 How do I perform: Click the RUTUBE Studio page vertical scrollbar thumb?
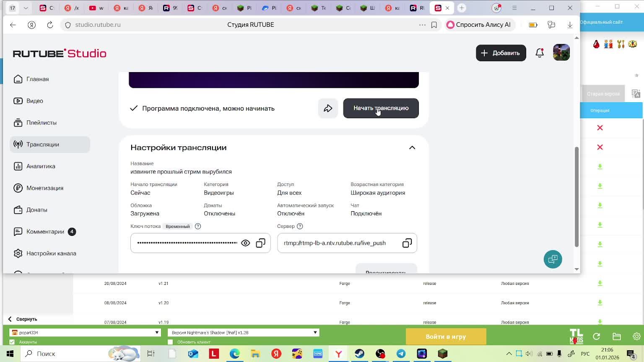(576, 197)
